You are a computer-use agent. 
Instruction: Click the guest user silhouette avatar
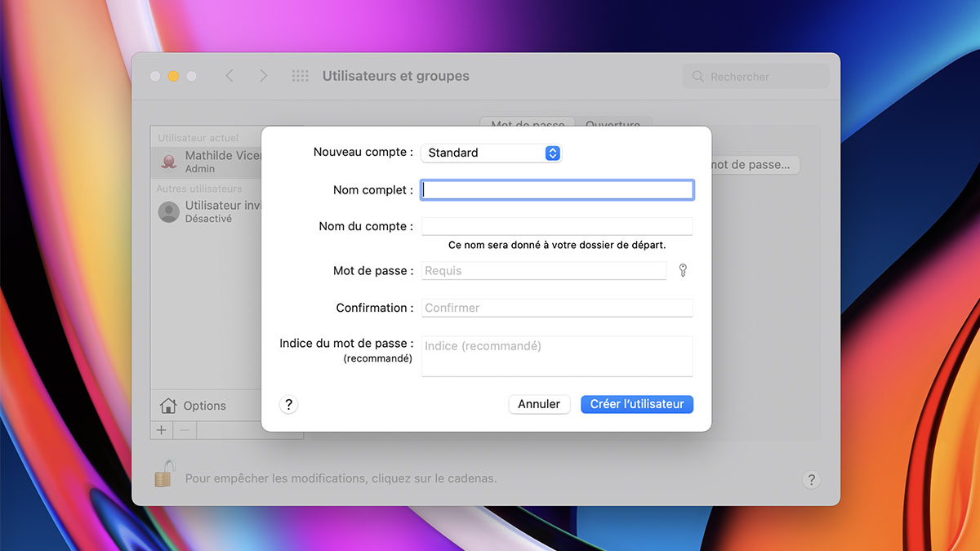tap(169, 212)
